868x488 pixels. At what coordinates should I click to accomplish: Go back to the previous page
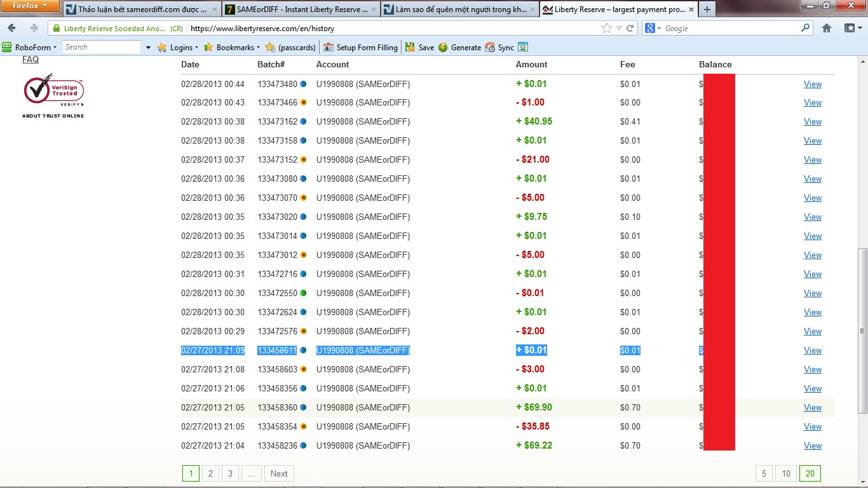tap(11, 28)
